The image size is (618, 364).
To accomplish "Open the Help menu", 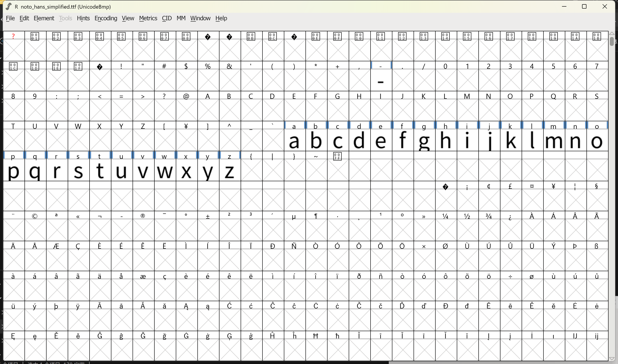I will coord(221,18).
